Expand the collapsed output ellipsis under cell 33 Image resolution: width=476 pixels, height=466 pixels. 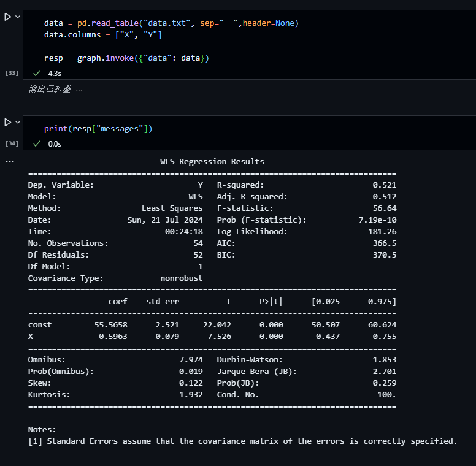(79, 90)
